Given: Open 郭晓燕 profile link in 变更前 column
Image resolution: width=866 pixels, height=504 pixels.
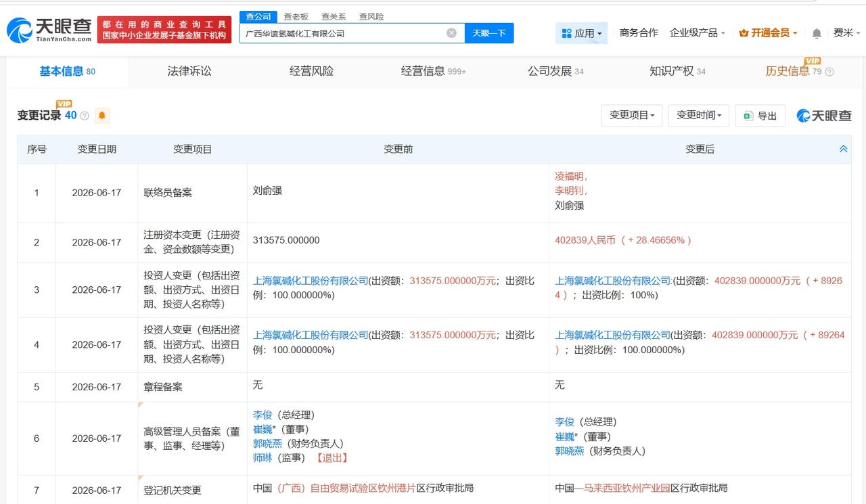Looking at the screenshot, I should [x=267, y=444].
